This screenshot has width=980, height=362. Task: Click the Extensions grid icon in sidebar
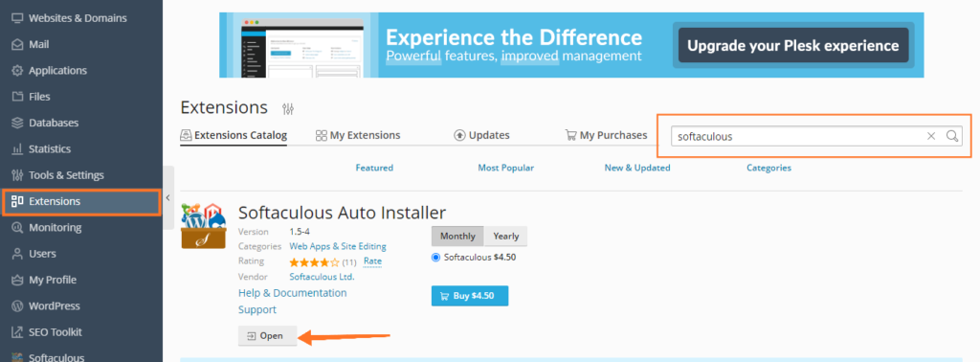pyautogui.click(x=17, y=201)
